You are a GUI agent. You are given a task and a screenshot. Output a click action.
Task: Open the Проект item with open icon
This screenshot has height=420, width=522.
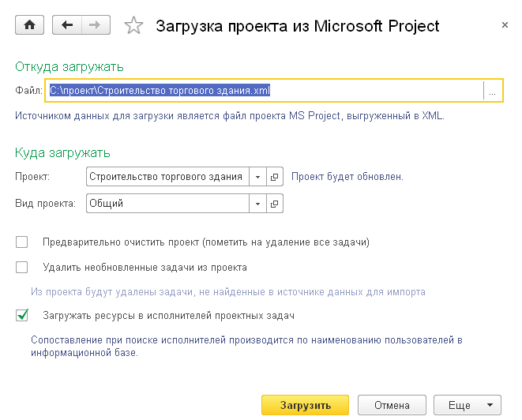(275, 177)
